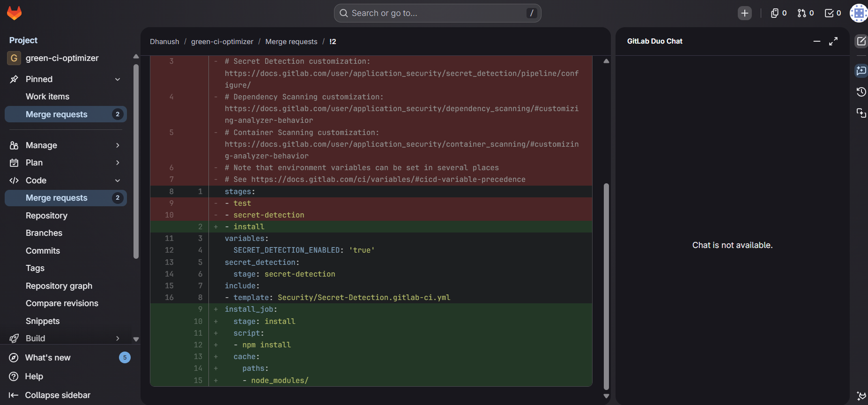Open the Branches page
This screenshot has width=868, height=405.
pyautogui.click(x=66, y=233)
